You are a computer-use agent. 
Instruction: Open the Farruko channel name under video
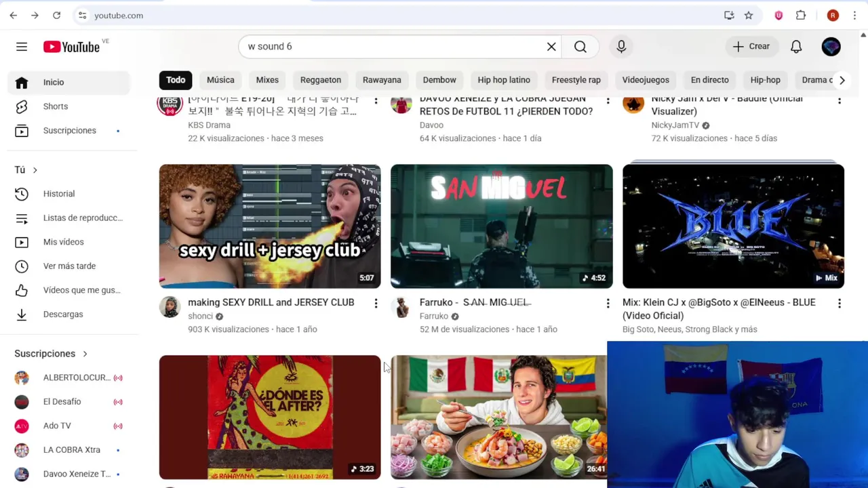434,317
